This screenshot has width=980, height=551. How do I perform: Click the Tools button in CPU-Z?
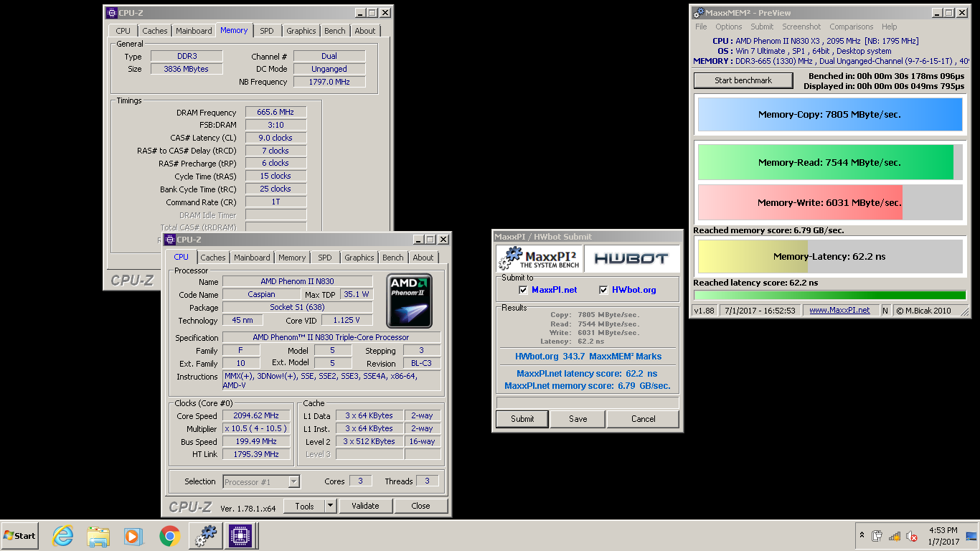[x=304, y=506]
